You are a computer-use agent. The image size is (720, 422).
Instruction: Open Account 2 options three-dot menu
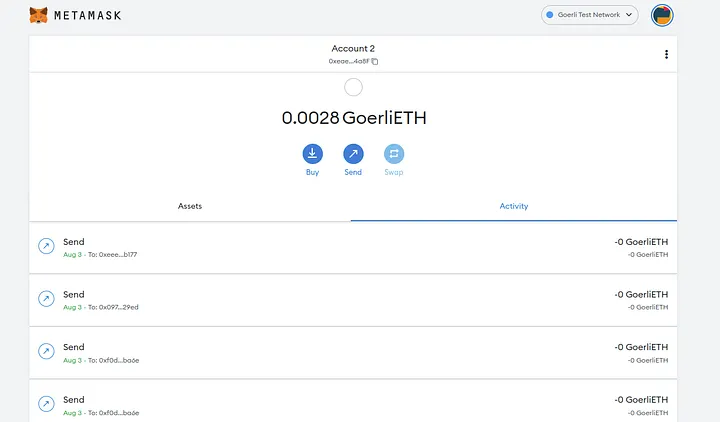point(666,55)
